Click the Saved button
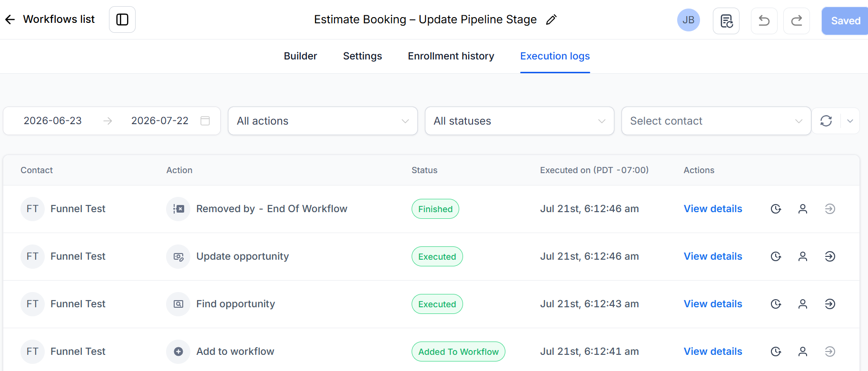This screenshot has height=371, width=868. 845,21
